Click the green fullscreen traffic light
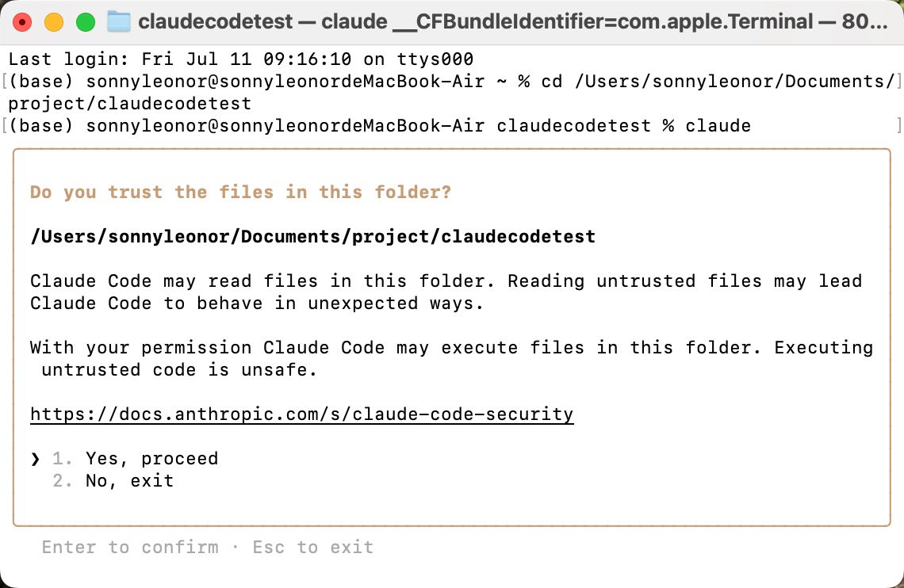The width and height of the screenshot is (904, 588). [x=84, y=21]
